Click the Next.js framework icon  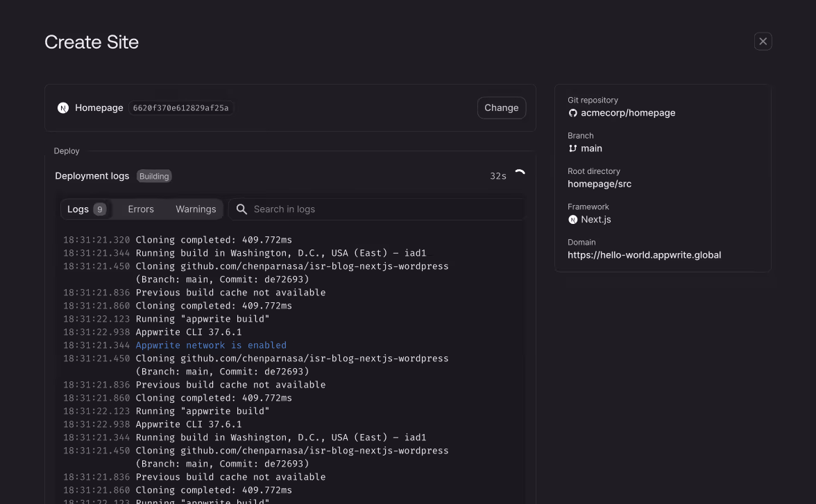(572, 220)
